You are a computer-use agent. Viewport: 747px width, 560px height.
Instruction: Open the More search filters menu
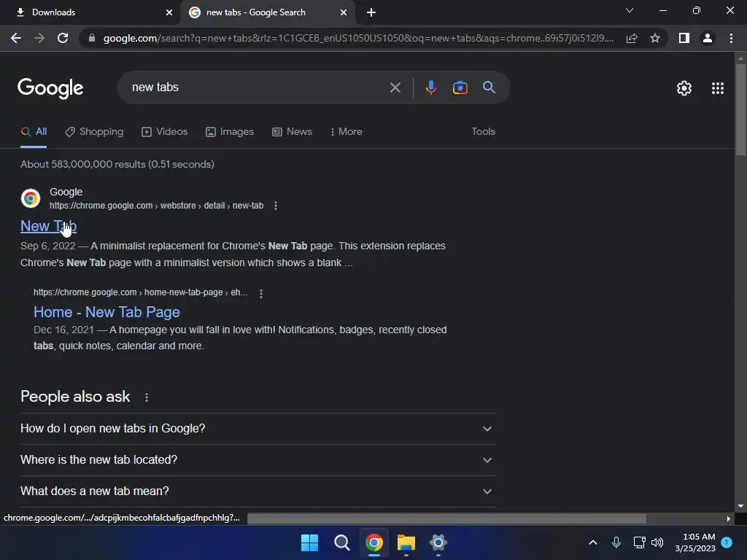(347, 132)
